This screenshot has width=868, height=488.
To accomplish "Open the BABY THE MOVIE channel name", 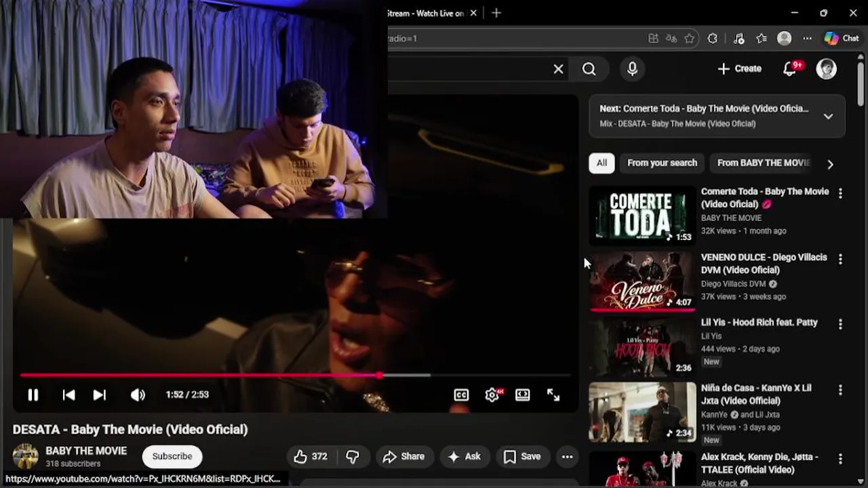I will 86,451.
